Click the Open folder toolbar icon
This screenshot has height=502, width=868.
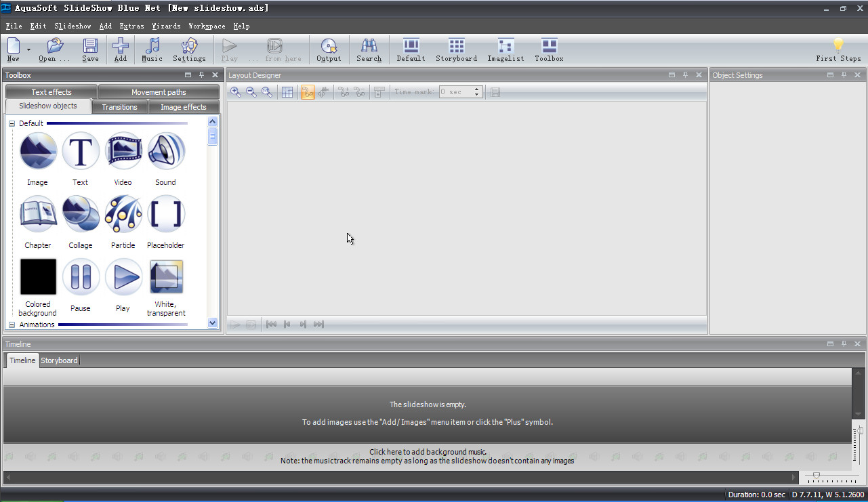tap(54, 46)
